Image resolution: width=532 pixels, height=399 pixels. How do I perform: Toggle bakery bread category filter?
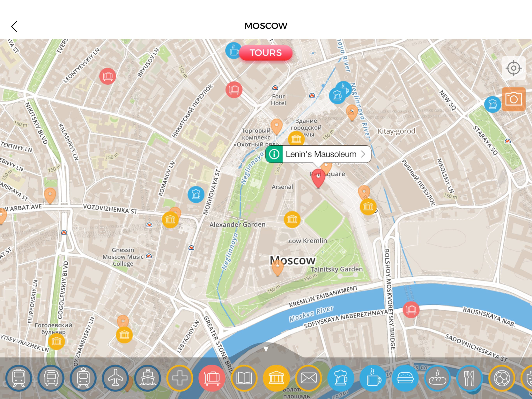point(438,378)
